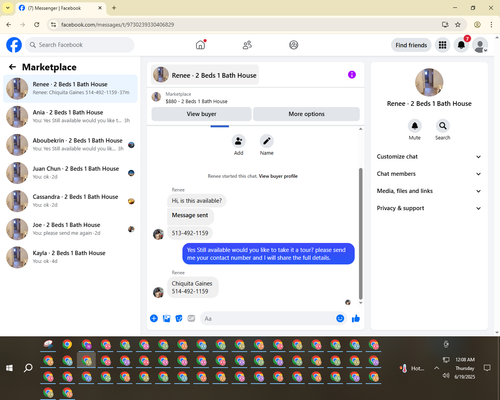Click the More options button
The image size is (500, 400).
(306, 114)
